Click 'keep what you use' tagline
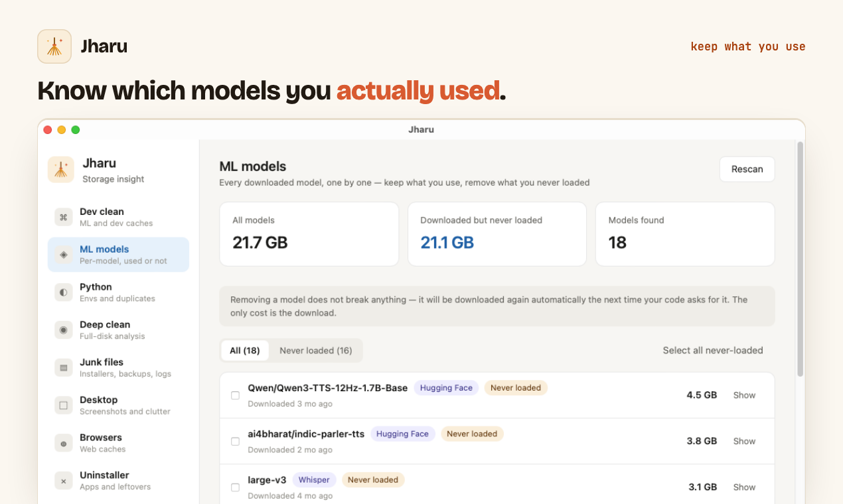Viewport: 843px width, 504px height. (748, 46)
